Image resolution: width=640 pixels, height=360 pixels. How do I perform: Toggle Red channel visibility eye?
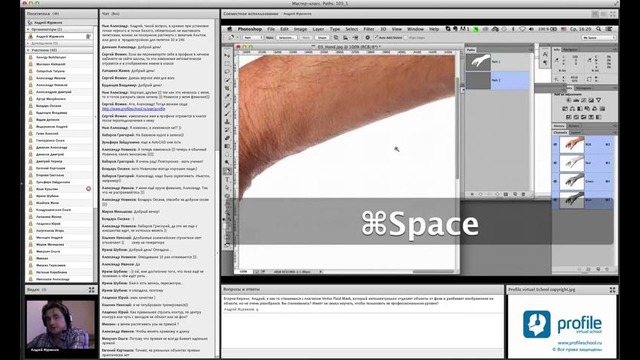coord(556,163)
